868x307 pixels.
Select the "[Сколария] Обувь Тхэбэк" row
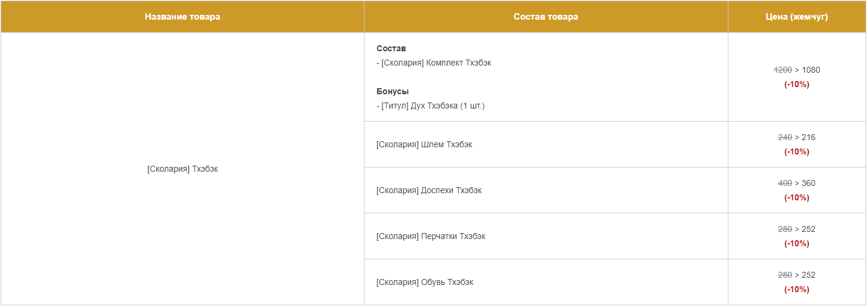click(425, 282)
